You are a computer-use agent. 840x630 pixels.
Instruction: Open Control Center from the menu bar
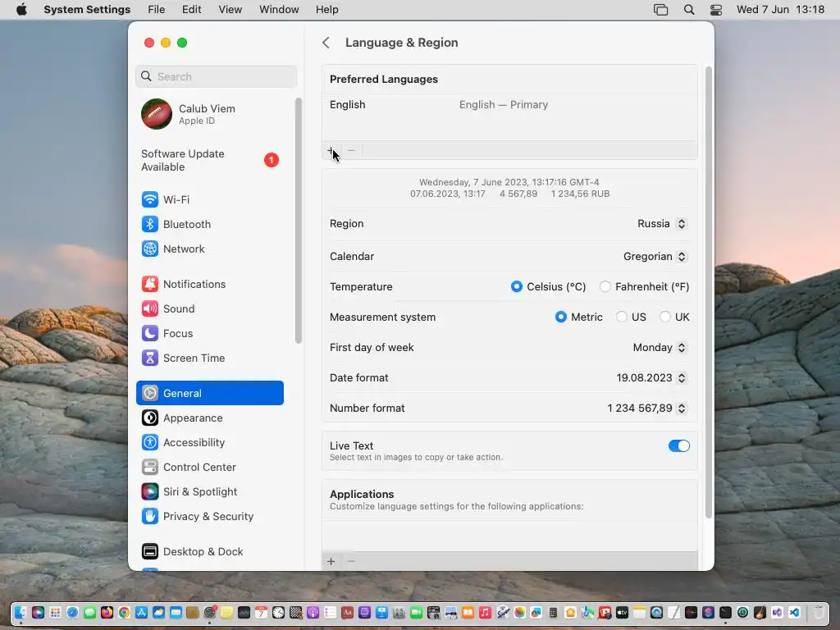(x=715, y=10)
